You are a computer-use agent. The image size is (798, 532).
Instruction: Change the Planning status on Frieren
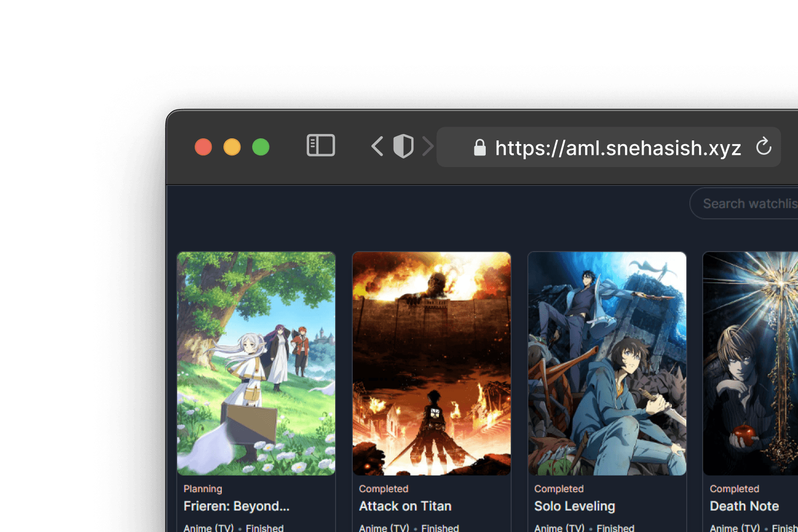(203, 488)
